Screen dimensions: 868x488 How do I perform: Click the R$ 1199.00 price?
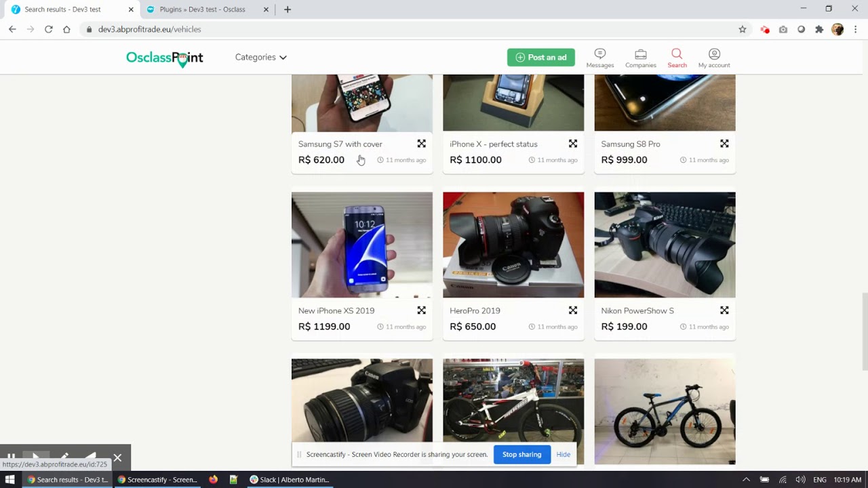(324, 327)
